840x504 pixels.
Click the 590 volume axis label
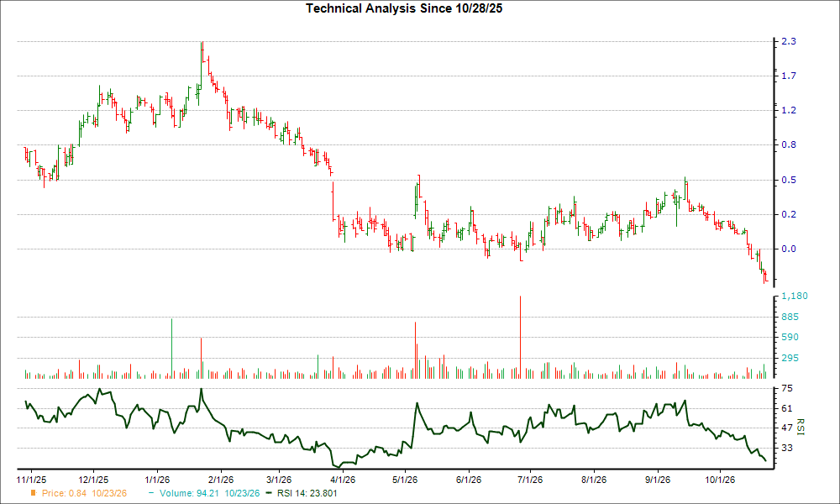pyautogui.click(x=790, y=338)
